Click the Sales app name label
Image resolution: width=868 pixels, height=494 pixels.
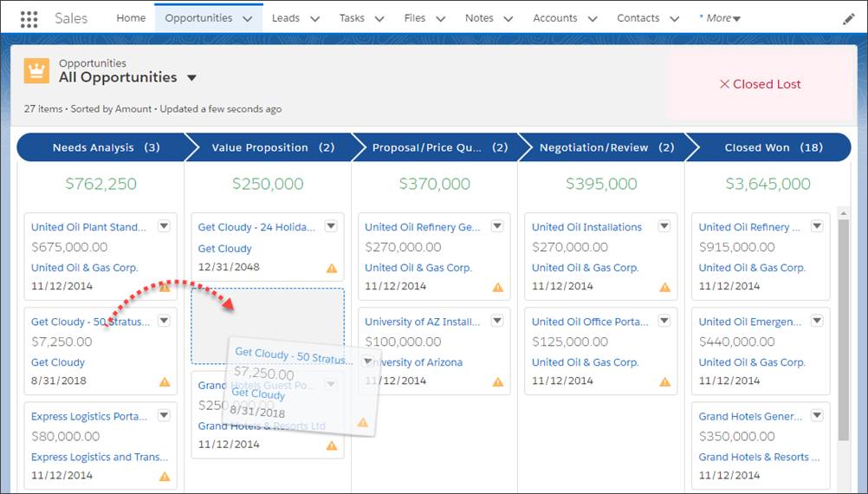(71, 18)
